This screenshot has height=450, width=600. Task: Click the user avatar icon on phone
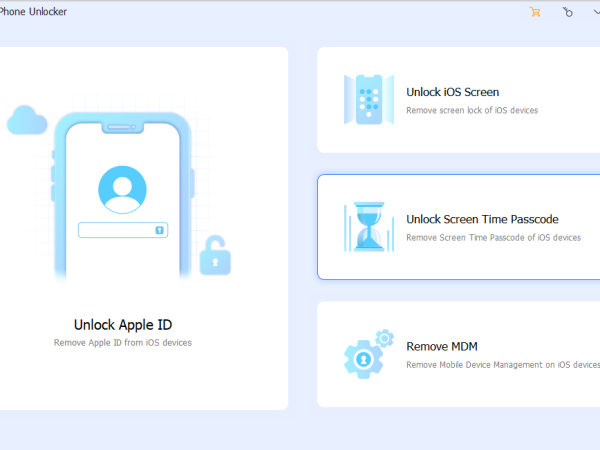(x=122, y=190)
